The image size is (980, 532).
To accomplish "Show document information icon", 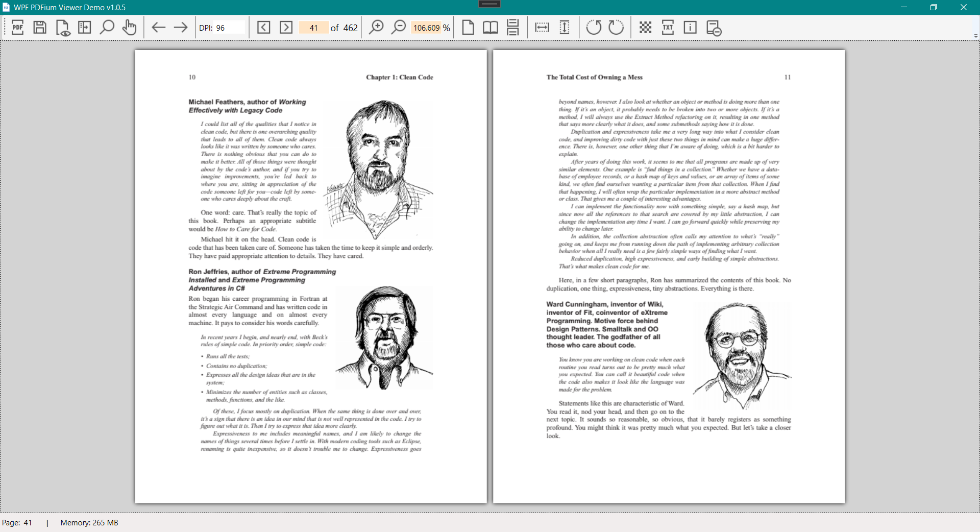I will coord(690,27).
